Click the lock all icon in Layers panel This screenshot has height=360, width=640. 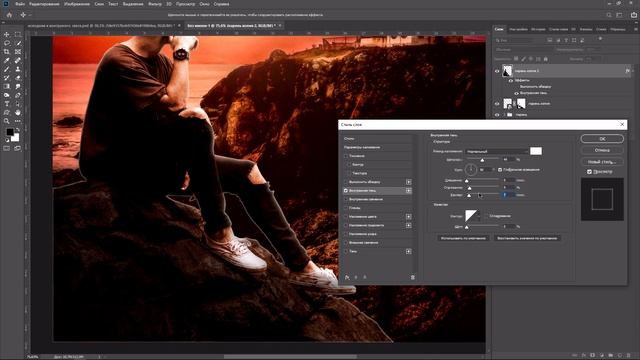[x=545, y=59]
